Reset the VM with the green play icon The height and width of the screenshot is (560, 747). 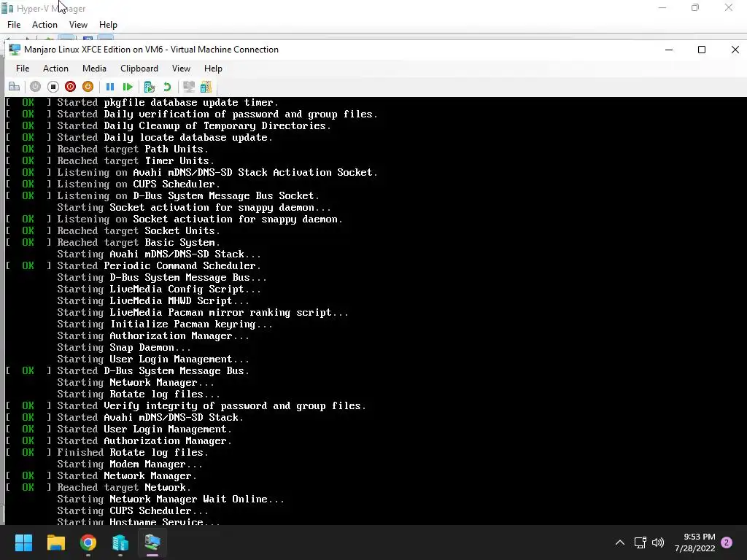128,87
